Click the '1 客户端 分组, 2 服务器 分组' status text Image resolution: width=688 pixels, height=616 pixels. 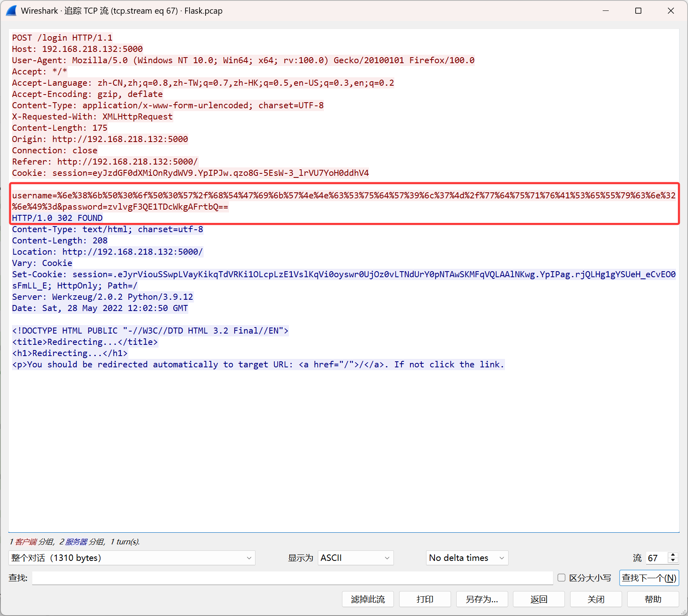75,542
